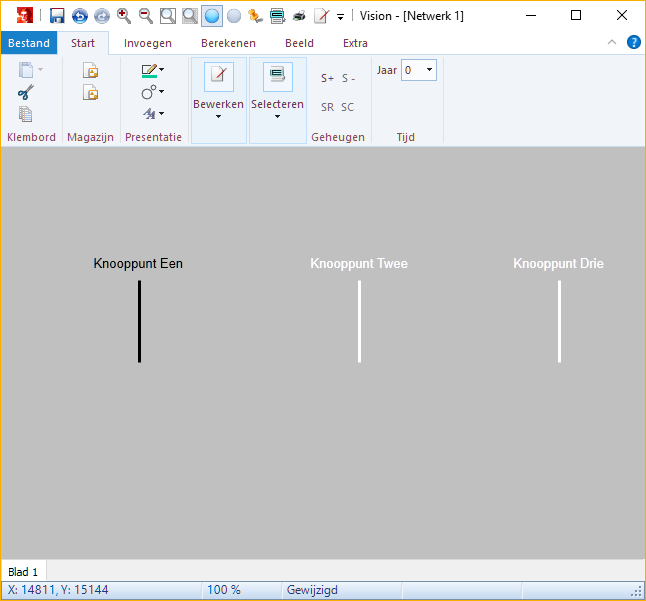The image size is (646, 601).
Task: Click the Zoom in magnifier icon
Action: tap(124, 16)
